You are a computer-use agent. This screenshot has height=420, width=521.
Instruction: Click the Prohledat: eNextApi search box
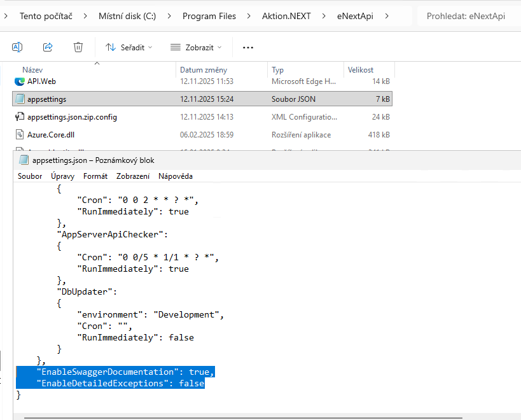click(x=468, y=16)
